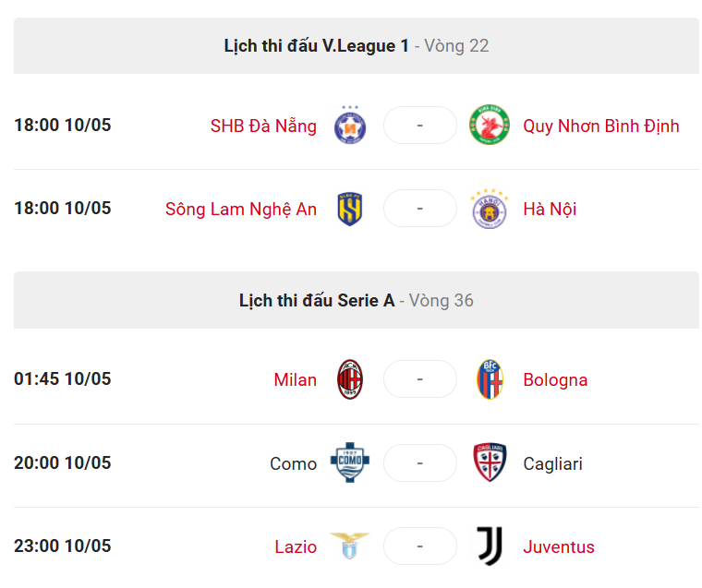Follow the Juventus team link
The image size is (702, 588).
click(x=559, y=546)
